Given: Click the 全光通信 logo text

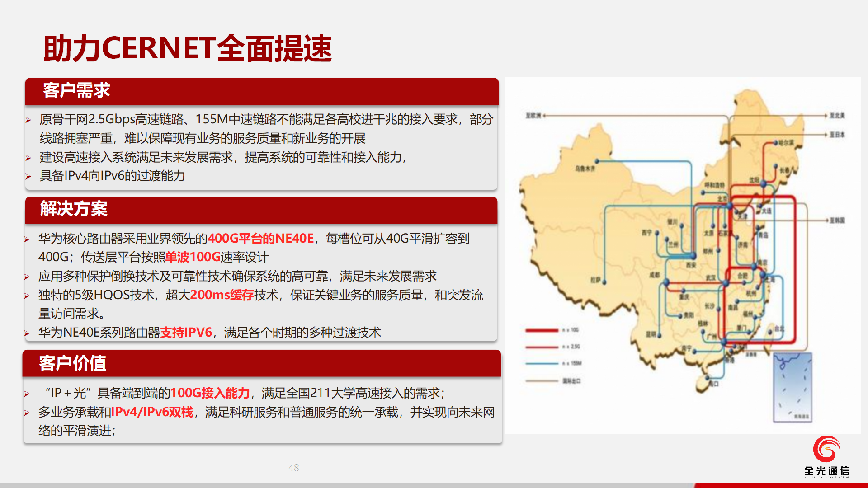Looking at the screenshot, I should (x=827, y=471).
